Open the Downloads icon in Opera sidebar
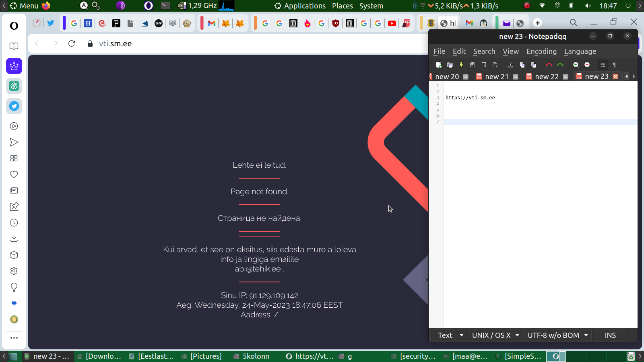 14,239
